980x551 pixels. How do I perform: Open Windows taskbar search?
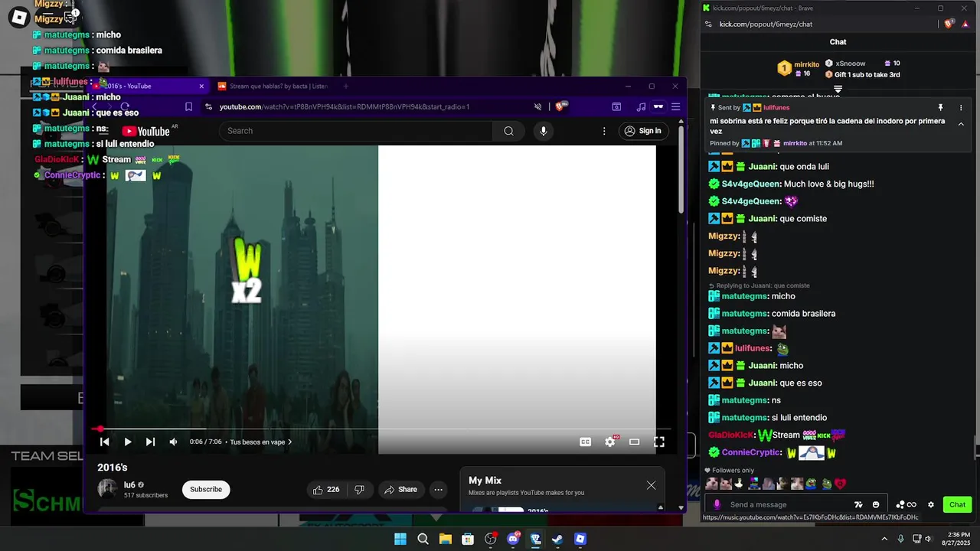tap(423, 539)
